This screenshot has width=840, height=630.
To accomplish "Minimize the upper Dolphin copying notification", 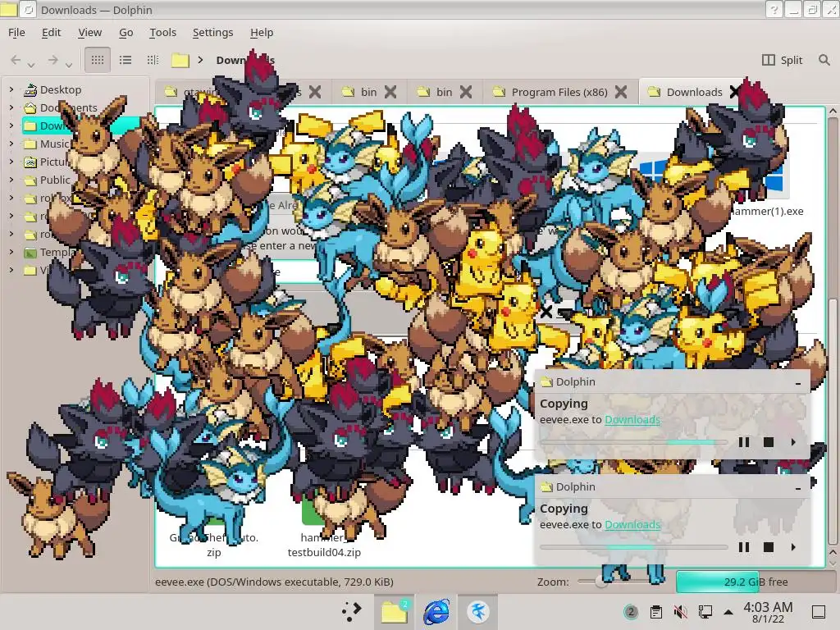I will 798,383.
